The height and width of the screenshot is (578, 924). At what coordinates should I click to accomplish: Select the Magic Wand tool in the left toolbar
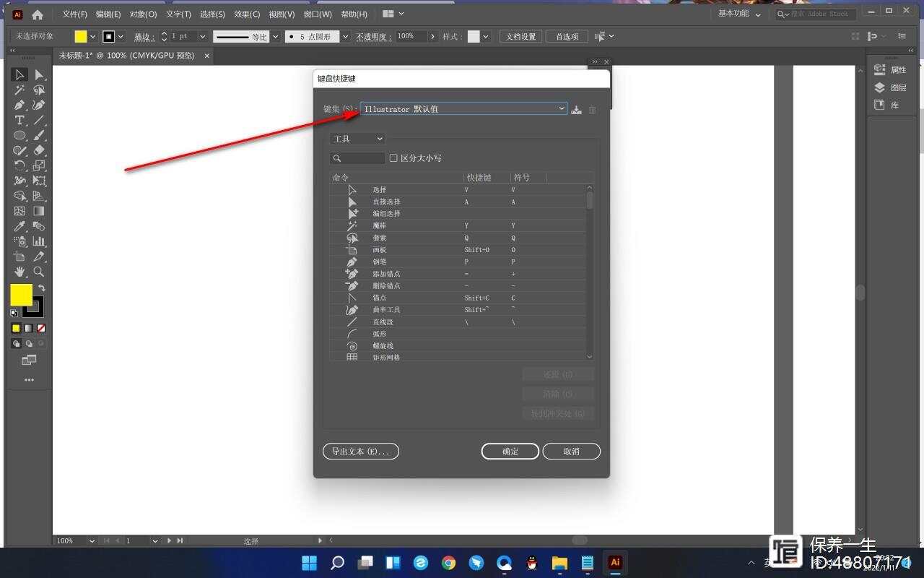[19, 90]
